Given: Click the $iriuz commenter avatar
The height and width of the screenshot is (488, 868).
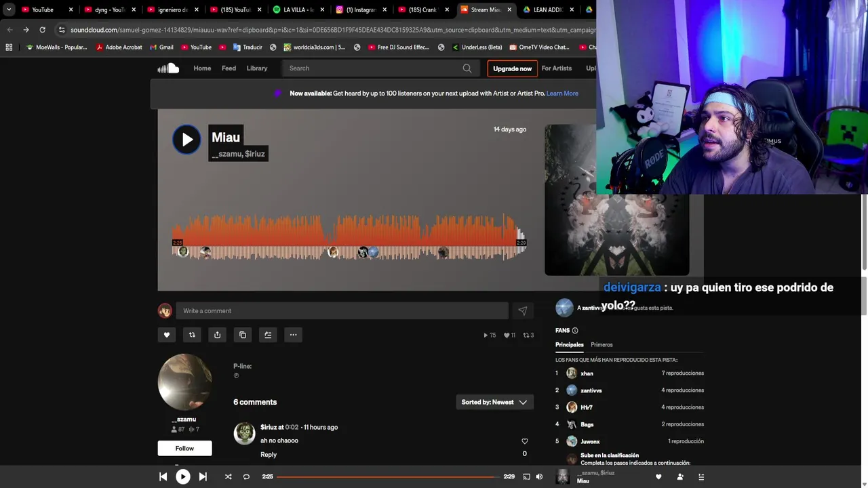Looking at the screenshot, I should pyautogui.click(x=244, y=434).
